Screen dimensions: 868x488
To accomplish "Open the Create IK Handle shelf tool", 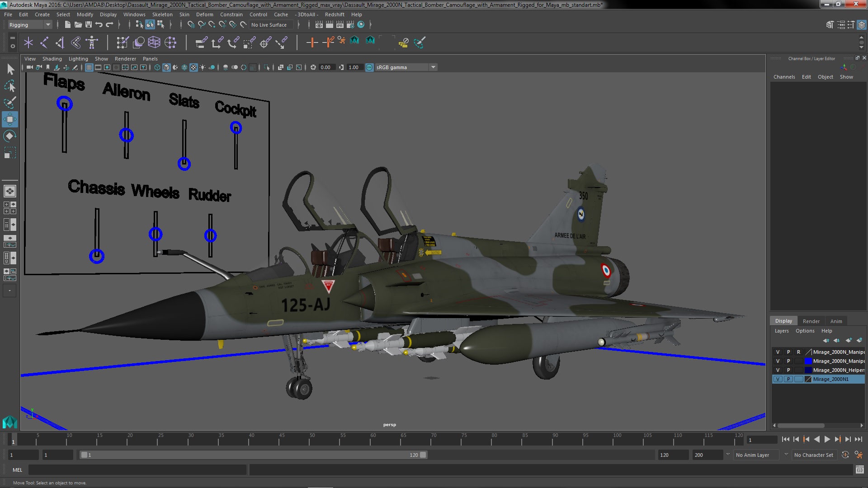I will 60,43.
